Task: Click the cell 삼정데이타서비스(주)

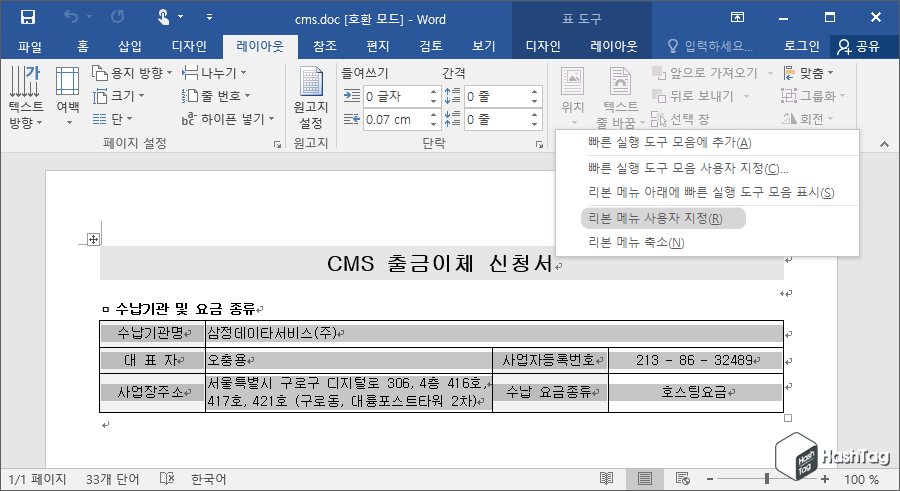Action: click(494, 333)
